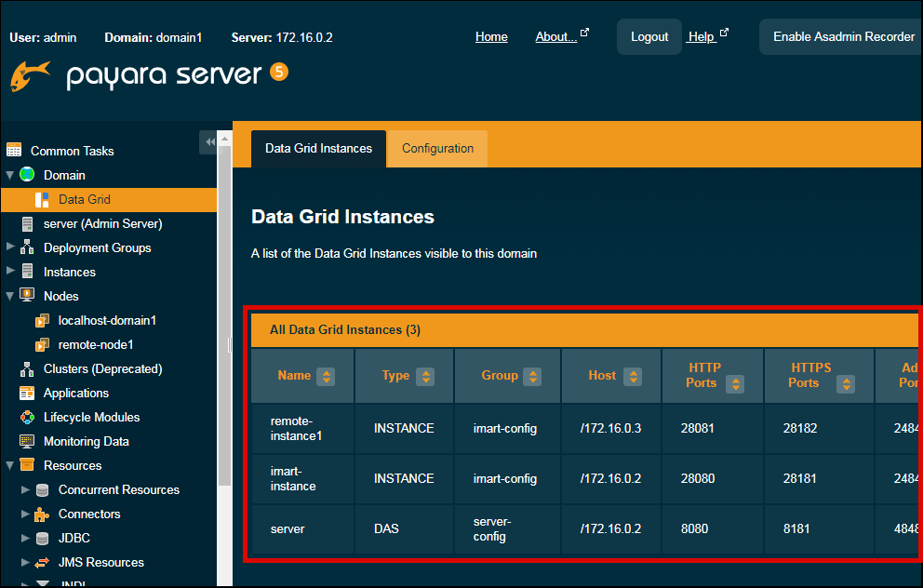Switch to the Configuration tab

[437, 148]
